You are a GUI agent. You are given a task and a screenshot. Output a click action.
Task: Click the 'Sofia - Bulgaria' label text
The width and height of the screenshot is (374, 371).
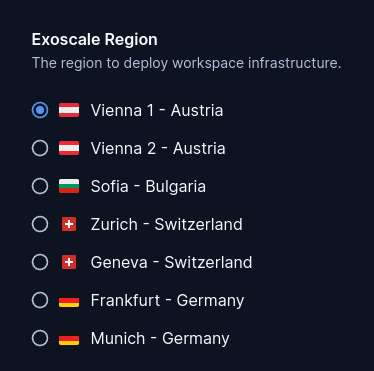[x=148, y=187]
